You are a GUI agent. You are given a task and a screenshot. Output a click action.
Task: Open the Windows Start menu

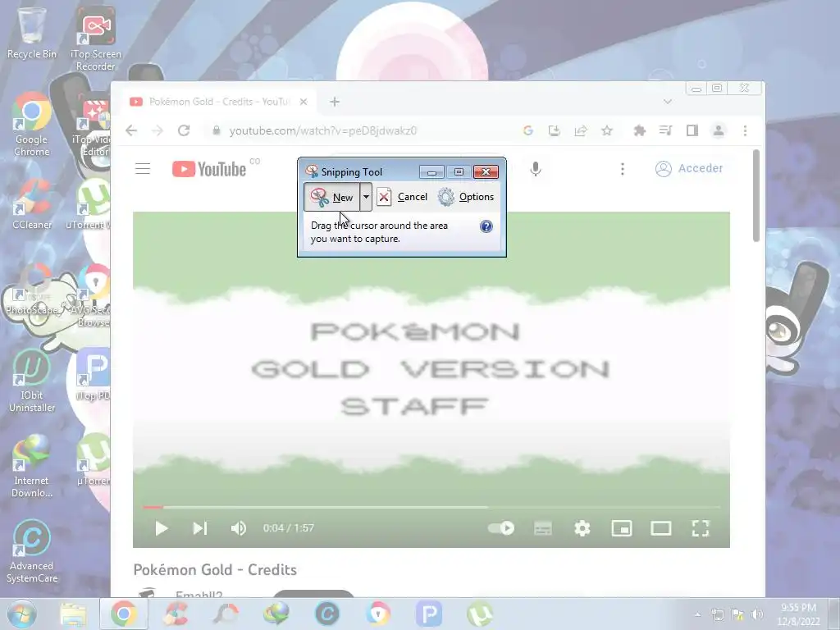21,614
